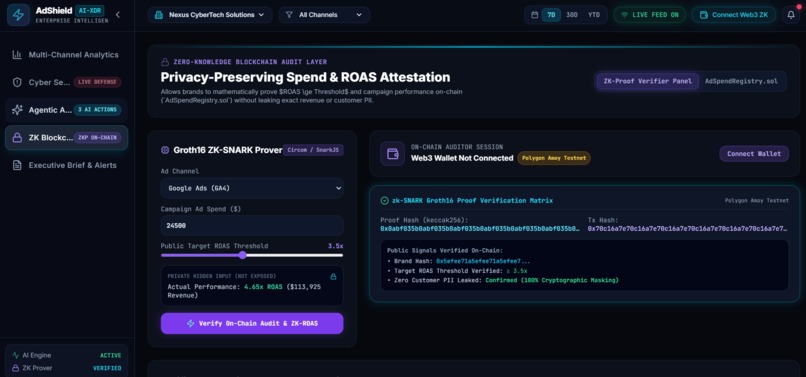Select the 30D time range

[x=572, y=15]
